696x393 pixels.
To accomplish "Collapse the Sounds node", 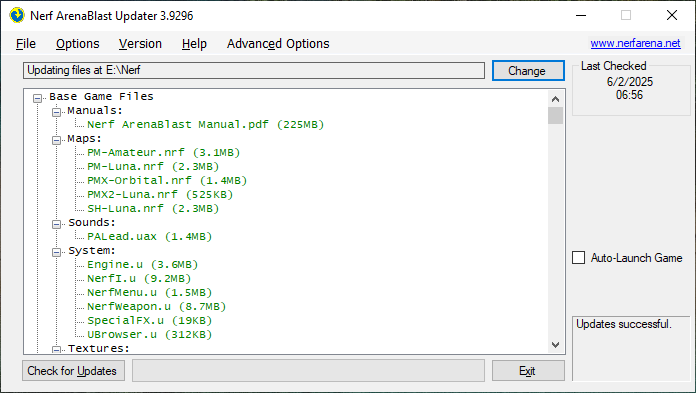I will [56, 224].
